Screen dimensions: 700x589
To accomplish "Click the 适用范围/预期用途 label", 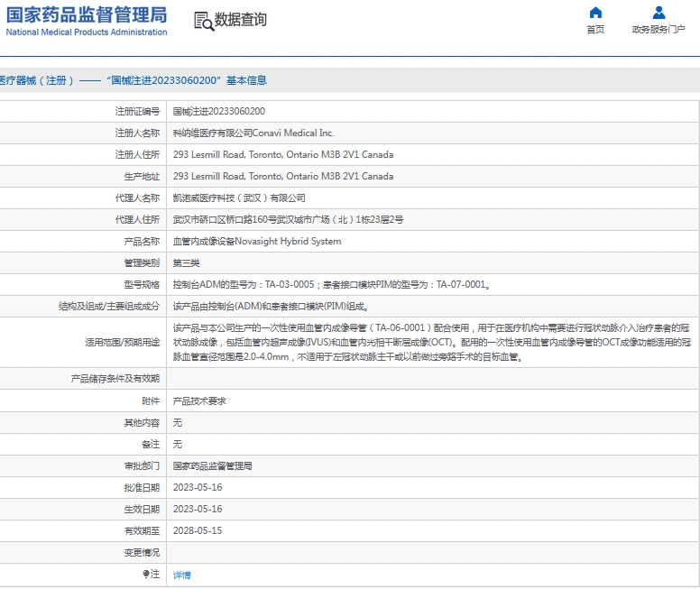I will pos(123,343).
